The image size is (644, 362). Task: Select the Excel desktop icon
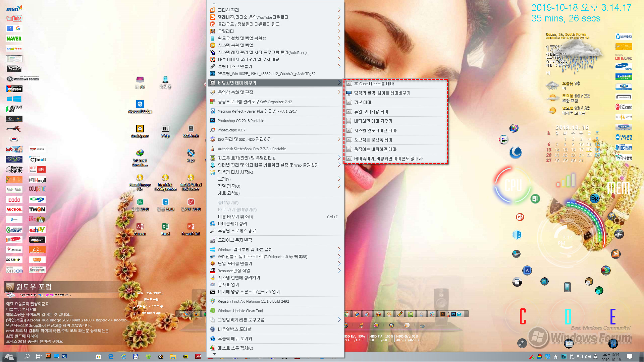(x=165, y=229)
